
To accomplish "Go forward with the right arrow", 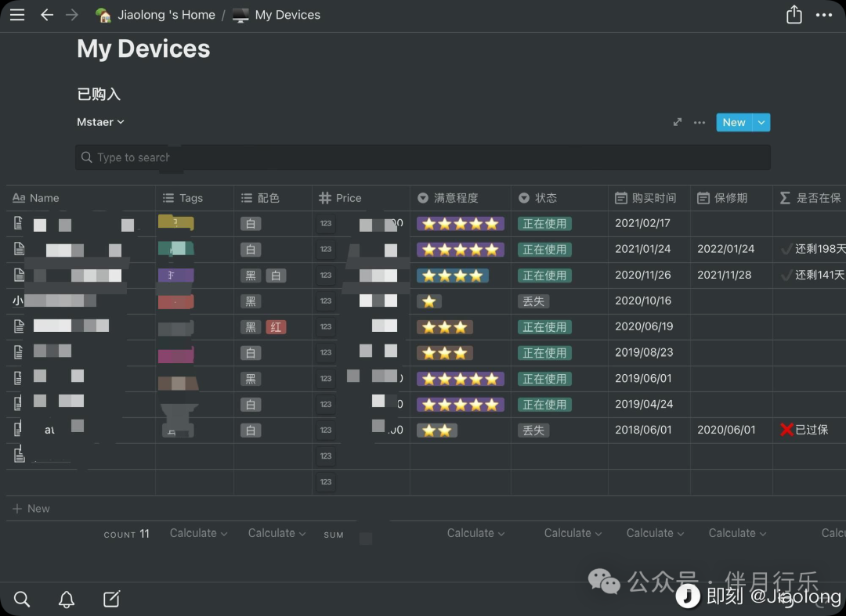I will click(x=72, y=15).
